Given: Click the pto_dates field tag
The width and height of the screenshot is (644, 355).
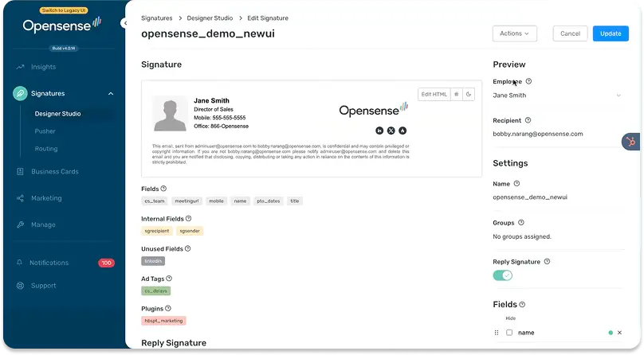Looking at the screenshot, I should pyautogui.click(x=268, y=201).
